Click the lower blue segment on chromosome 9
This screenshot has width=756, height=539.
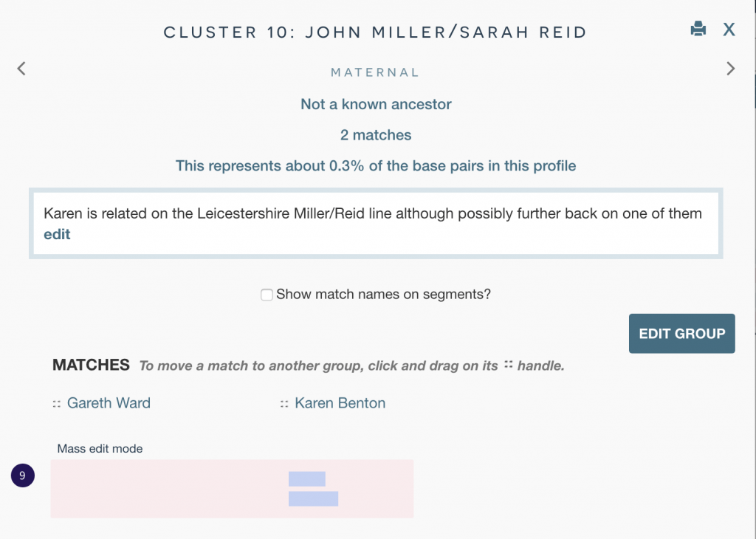(313, 498)
